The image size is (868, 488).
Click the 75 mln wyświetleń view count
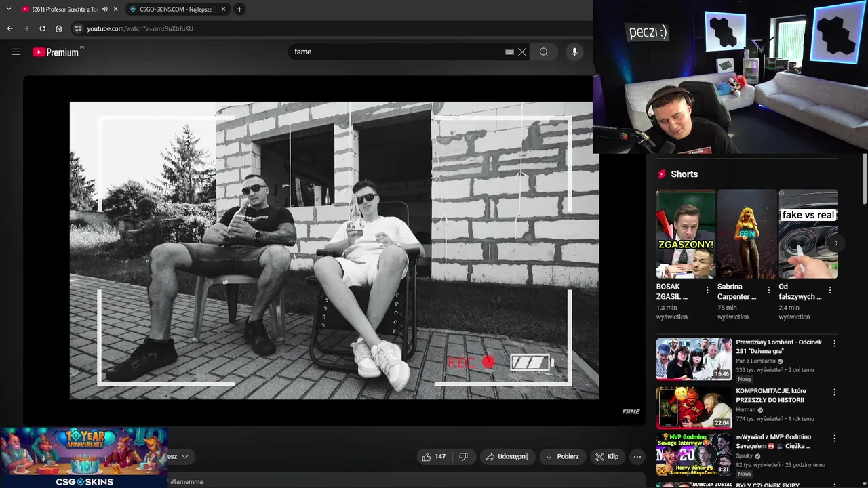pos(733,312)
